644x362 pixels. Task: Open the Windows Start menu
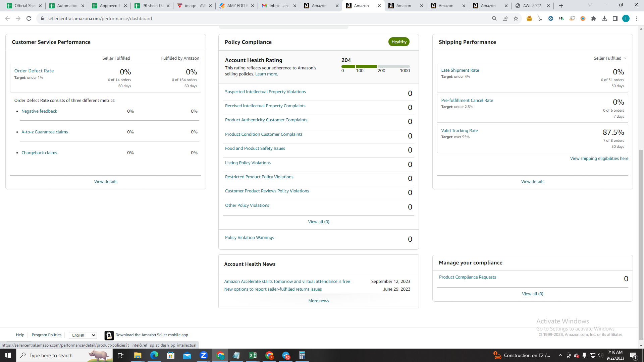[8, 355]
